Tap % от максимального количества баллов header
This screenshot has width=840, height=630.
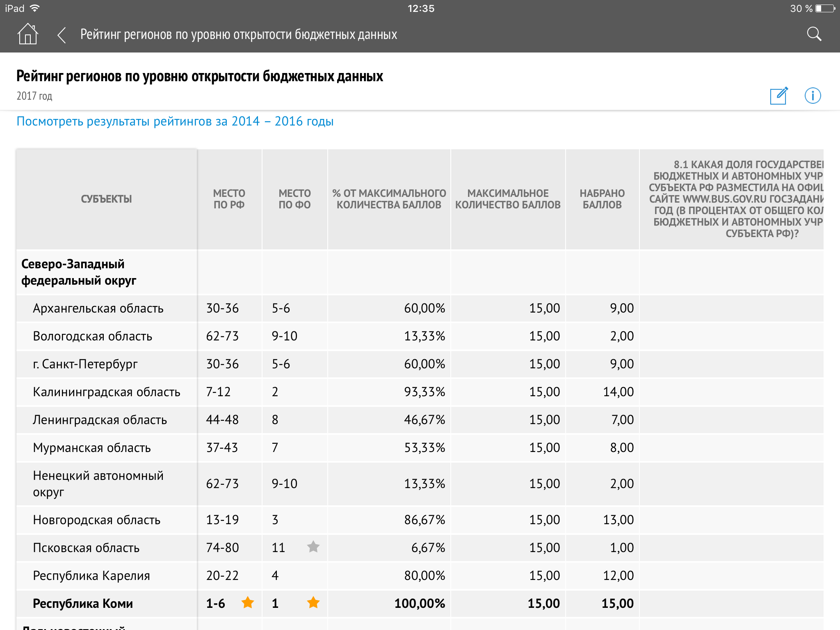[x=389, y=199]
